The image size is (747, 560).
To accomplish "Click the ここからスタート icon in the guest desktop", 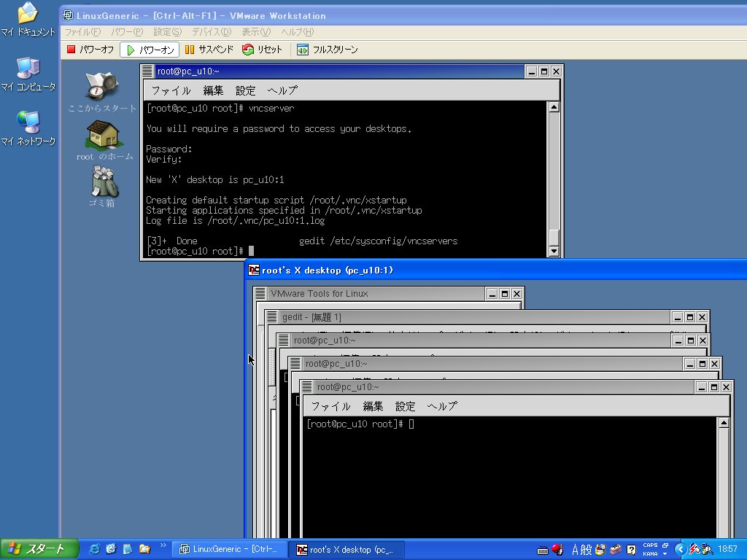I will pyautogui.click(x=102, y=92).
